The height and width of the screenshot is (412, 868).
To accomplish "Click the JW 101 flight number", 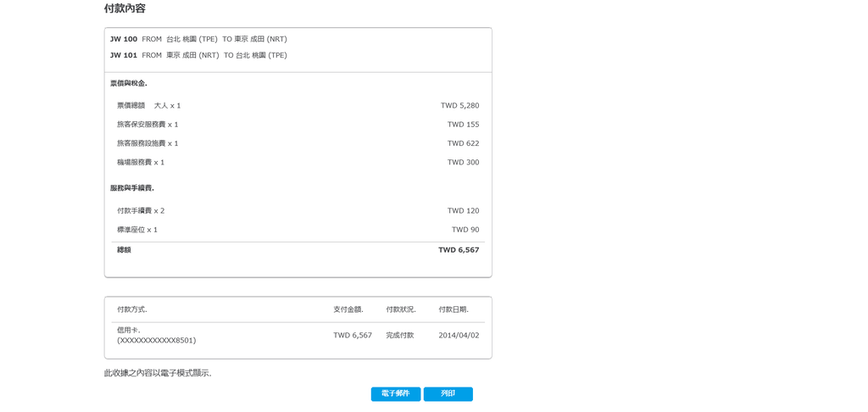I will click(x=124, y=55).
